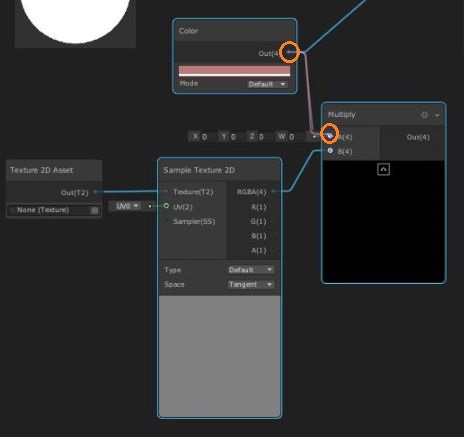The image size is (464, 437).
Task: Select the Sample Texture 2D node title
Action: coord(199,170)
